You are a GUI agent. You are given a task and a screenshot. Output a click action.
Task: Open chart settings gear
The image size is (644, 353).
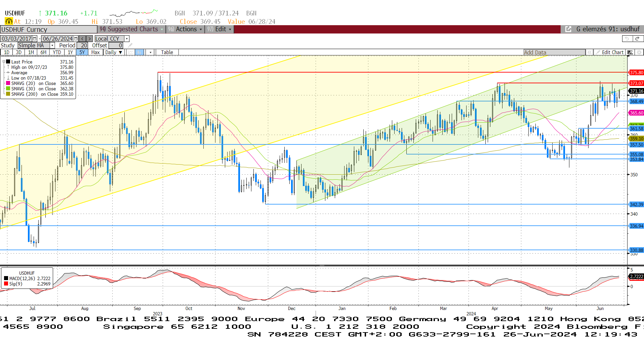pos(639,52)
